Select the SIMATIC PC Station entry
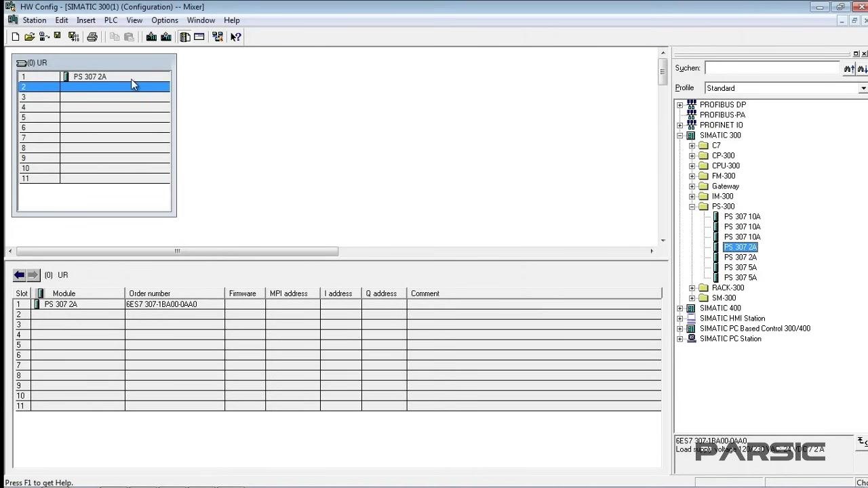Viewport: 868px width, 488px height. pos(730,339)
